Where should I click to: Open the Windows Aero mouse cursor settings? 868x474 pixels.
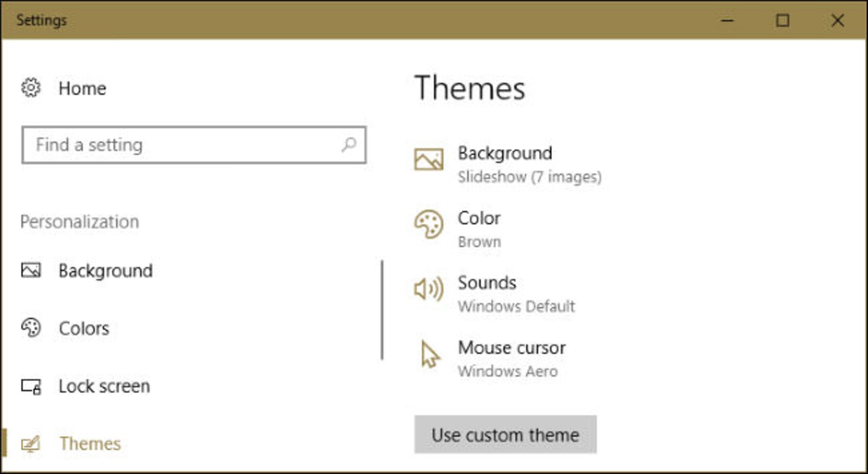tap(511, 358)
